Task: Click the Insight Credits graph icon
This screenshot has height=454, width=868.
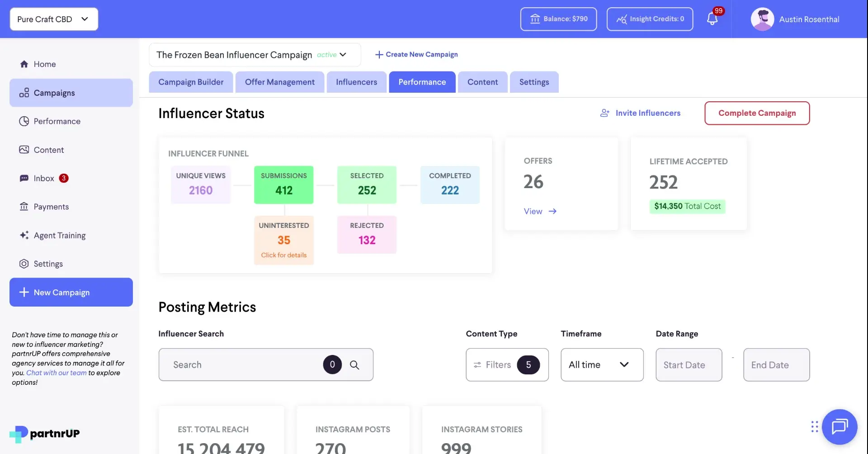Action: click(623, 19)
